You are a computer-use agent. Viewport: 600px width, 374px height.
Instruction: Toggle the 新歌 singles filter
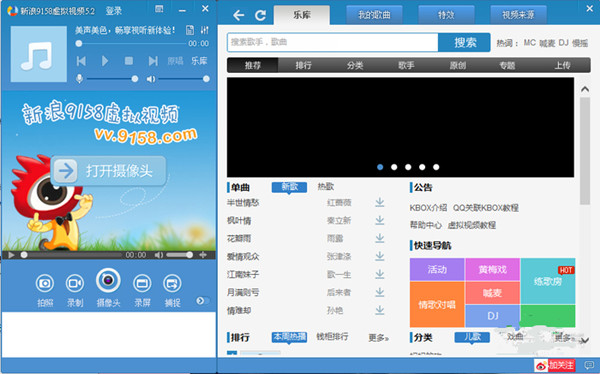pos(289,187)
